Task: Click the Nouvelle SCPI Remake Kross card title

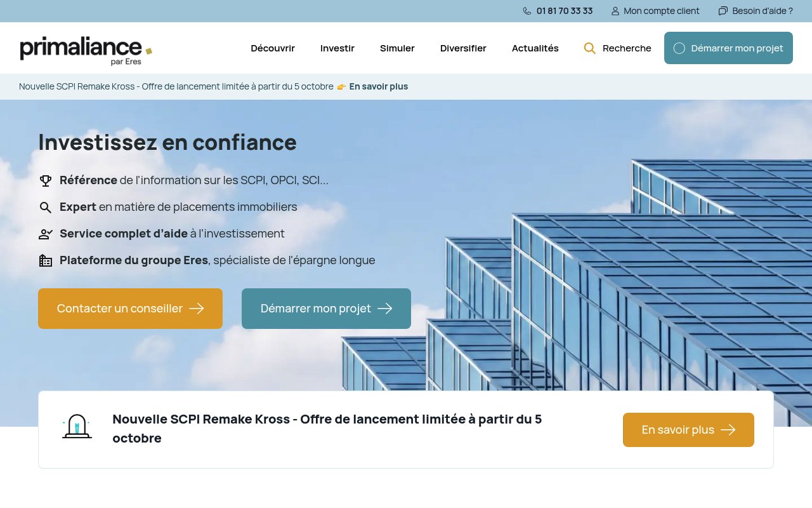Action: 327,429
